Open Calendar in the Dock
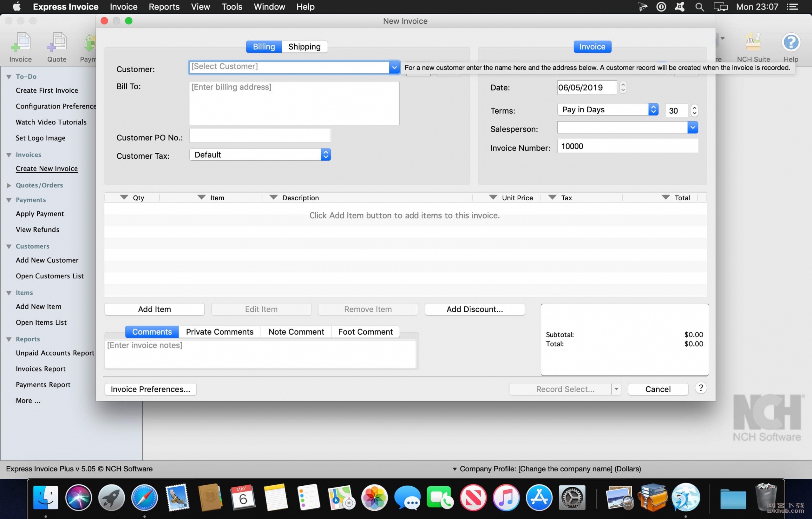This screenshot has width=812, height=519. point(243,497)
